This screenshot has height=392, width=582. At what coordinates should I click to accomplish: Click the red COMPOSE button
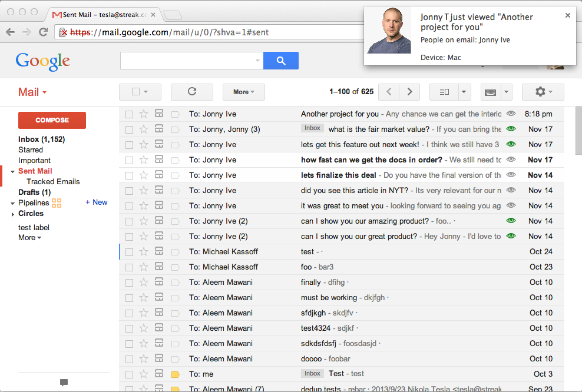tap(52, 120)
